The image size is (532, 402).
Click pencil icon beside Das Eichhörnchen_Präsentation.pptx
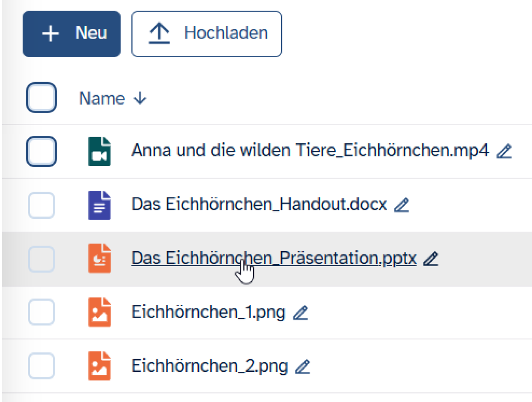(x=430, y=259)
